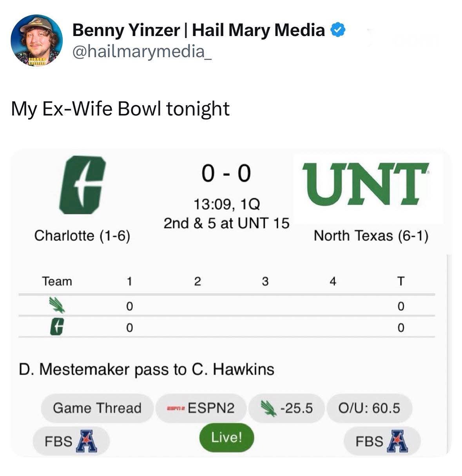This screenshot has width=462, height=476.
Task: Click the blue verified badge
Action: tap(338, 29)
